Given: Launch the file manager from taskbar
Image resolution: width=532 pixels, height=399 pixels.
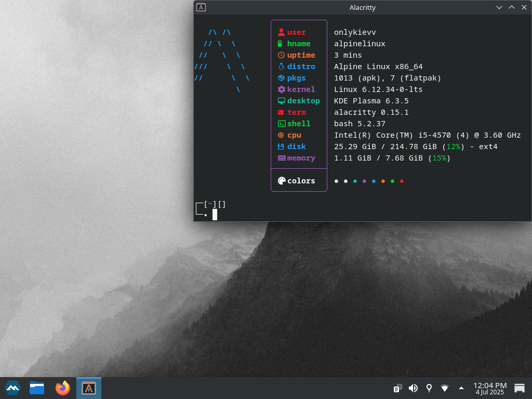Looking at the screenshot, I should click(37, 388).
